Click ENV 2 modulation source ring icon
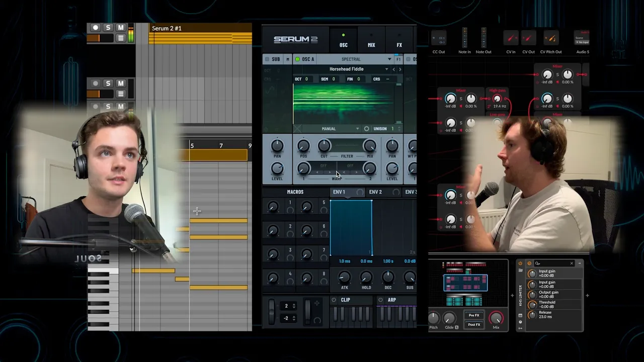Screen dimensions: 644x362 point(396,192)
